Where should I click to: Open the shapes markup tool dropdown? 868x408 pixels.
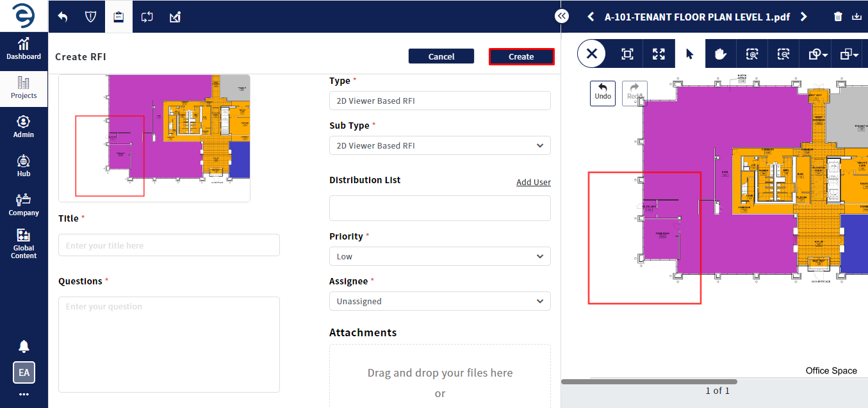point(818,54)
